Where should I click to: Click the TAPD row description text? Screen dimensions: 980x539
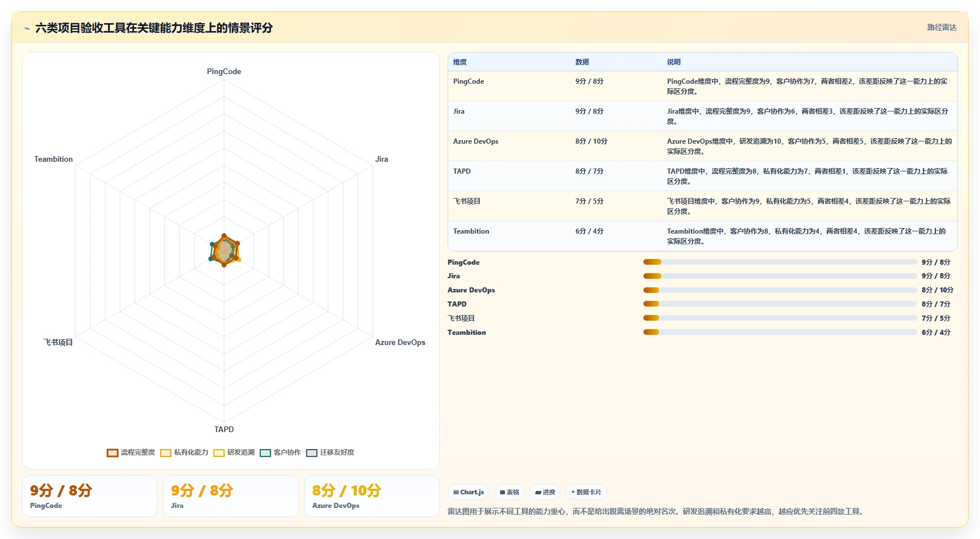coord(807,176)
